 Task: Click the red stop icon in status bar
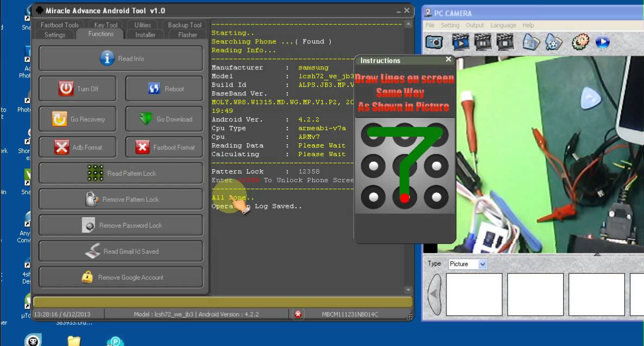tap(298, 314)
